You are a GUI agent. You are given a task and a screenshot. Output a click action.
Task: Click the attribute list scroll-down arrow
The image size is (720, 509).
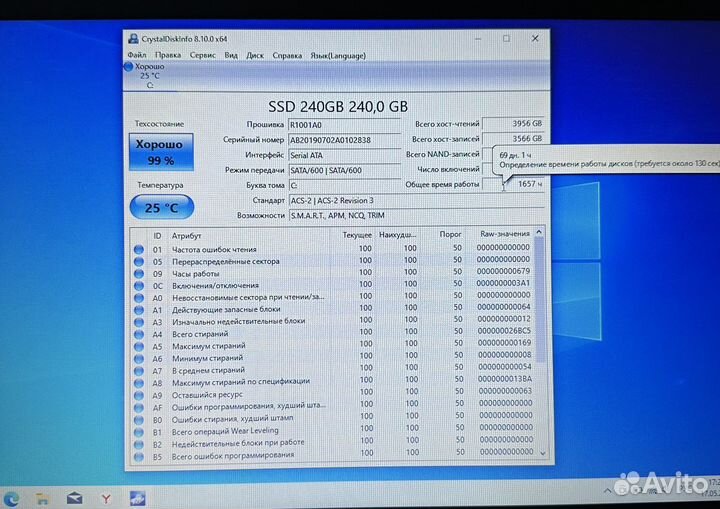[x=543, y=453]
